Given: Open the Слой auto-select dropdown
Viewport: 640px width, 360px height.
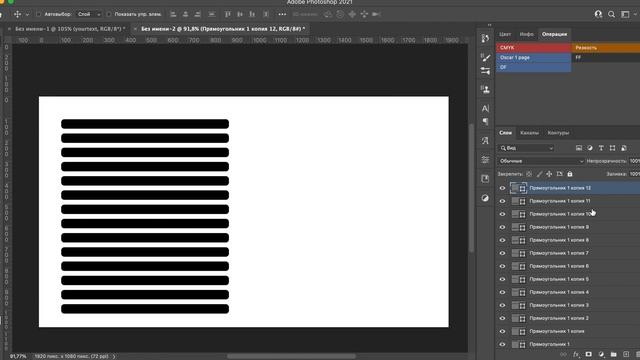Looking at the screenshot, I should click(89, 14).
